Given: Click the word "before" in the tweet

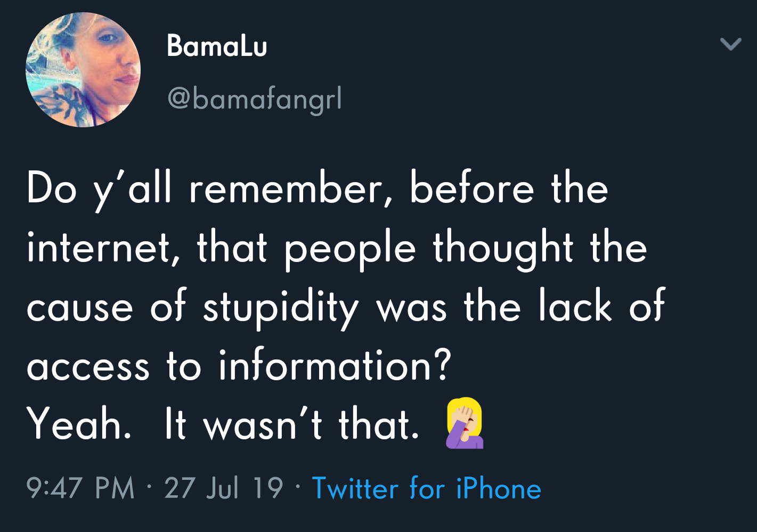Looking at the screenshot, I should point(471,189).
